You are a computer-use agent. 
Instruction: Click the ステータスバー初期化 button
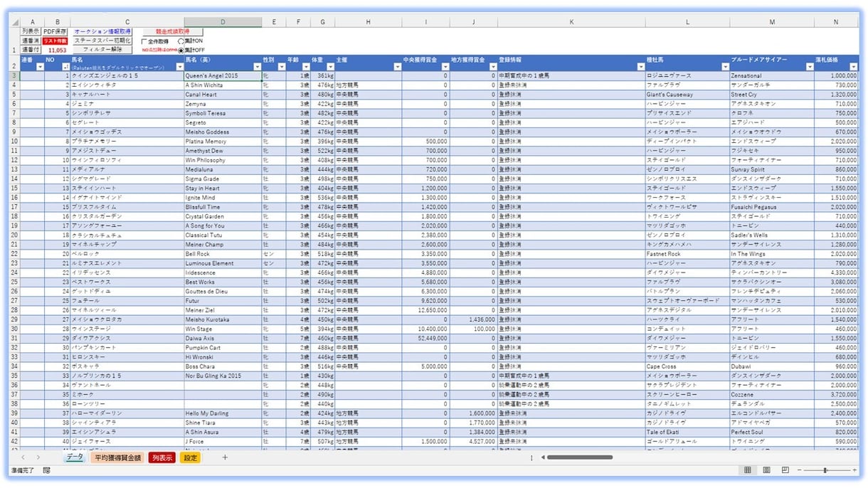point(102,41)
